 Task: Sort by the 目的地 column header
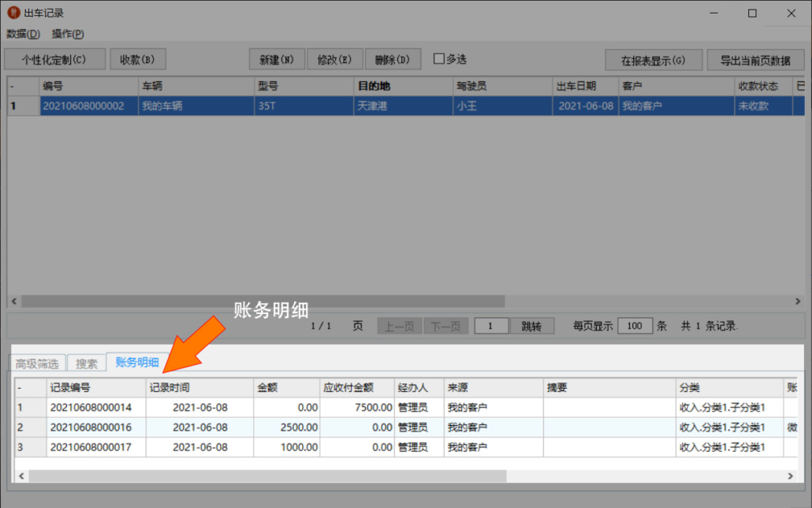[373, 86]
